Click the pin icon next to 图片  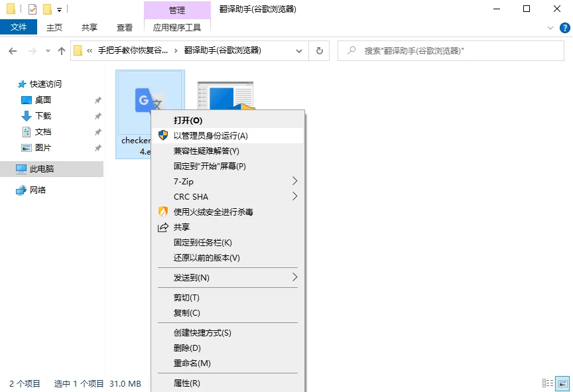[x=97, y=148]
